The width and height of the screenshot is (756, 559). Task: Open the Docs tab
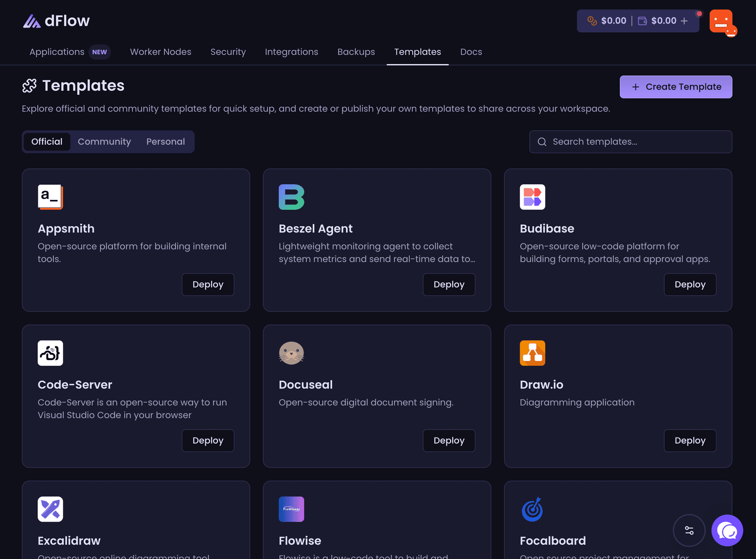pyautogui.click(x=471, y=52)
